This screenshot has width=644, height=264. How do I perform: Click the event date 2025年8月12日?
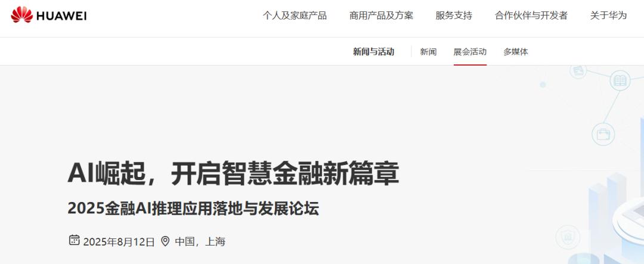click(x=119, y=242)
